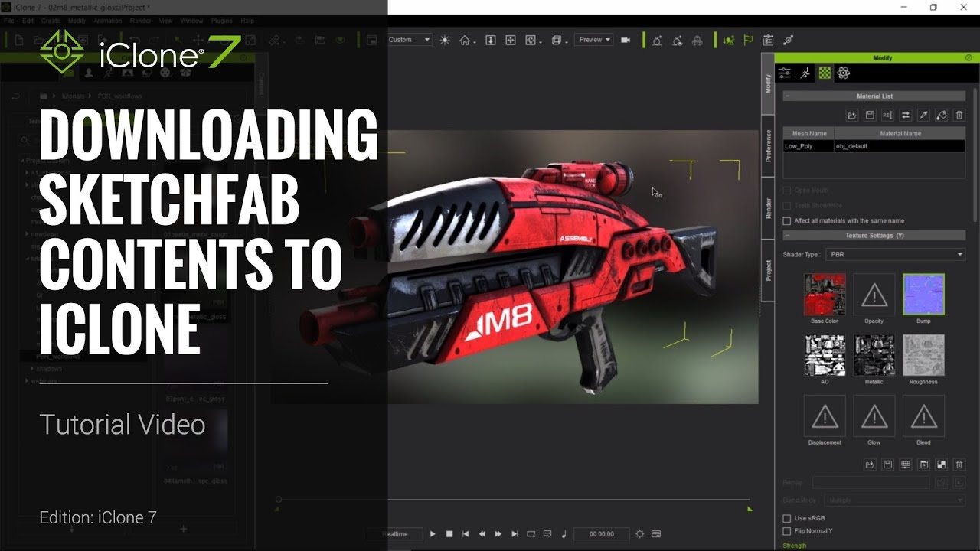Viewport: 980px width, 551px height.
Task: Click the save texture icon below the channels
Action: [887, 465]
